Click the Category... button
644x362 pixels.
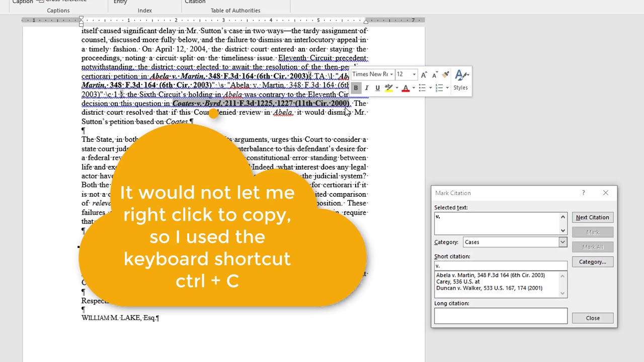(x=592, y=261)
